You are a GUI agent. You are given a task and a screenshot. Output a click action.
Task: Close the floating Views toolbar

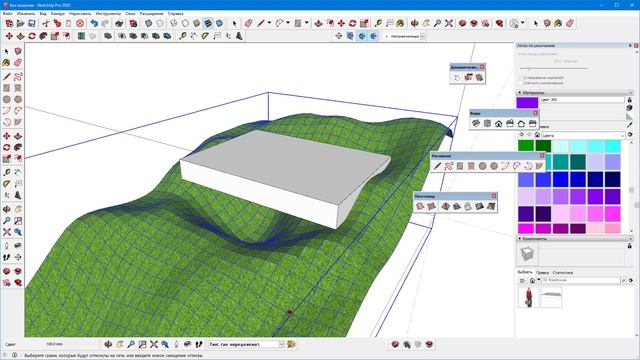(x=536, y=113)
